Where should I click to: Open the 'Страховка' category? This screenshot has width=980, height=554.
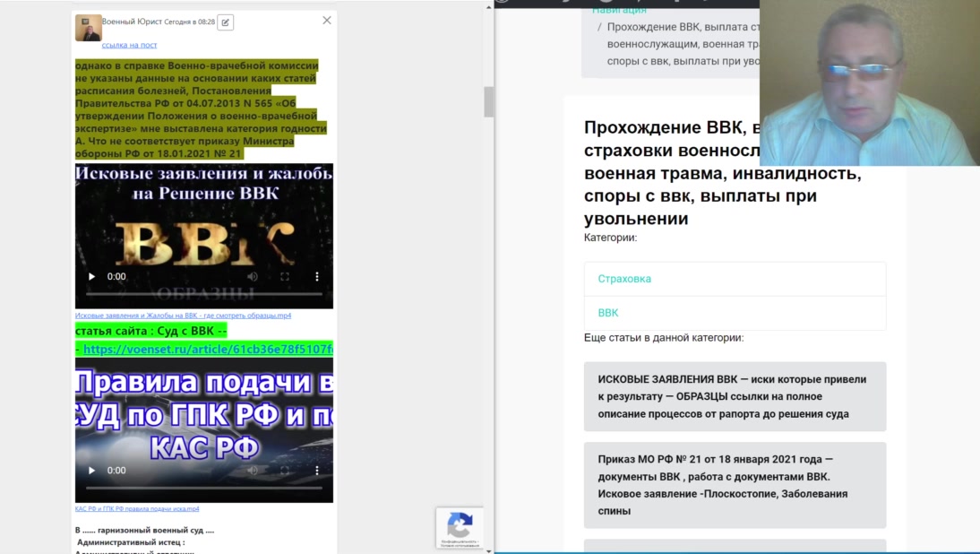[x=624, y=279]
